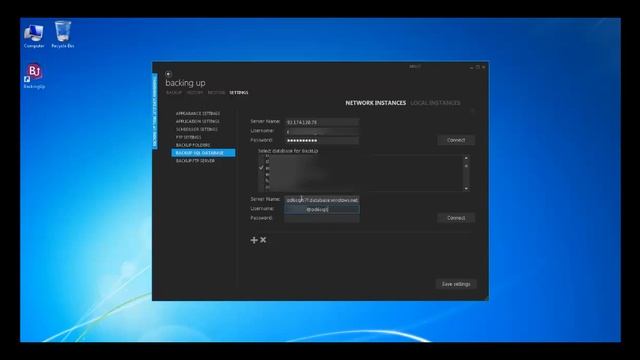Focus the masked Password field of the first server
The image size is (640, 360).
pos(322,140)
